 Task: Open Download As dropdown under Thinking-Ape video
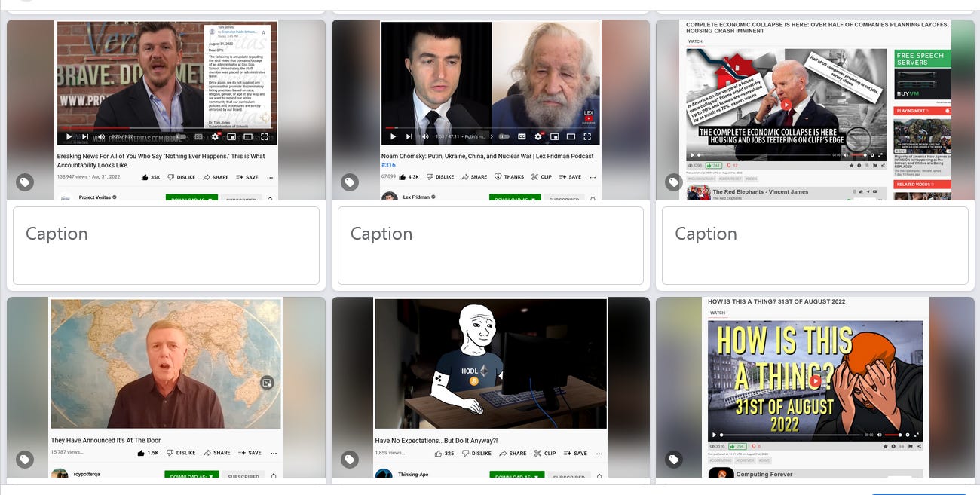point(516,476)
